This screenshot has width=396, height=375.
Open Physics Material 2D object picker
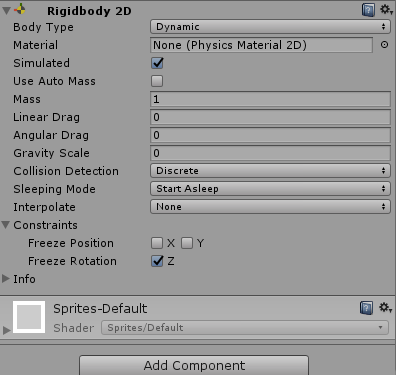384,45
